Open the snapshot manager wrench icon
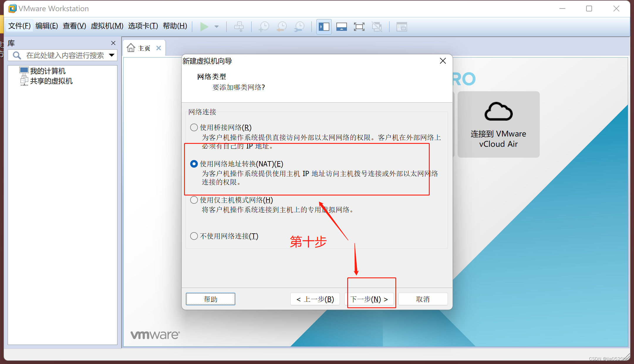Viewport: 634px width, 364px height. 299,27
